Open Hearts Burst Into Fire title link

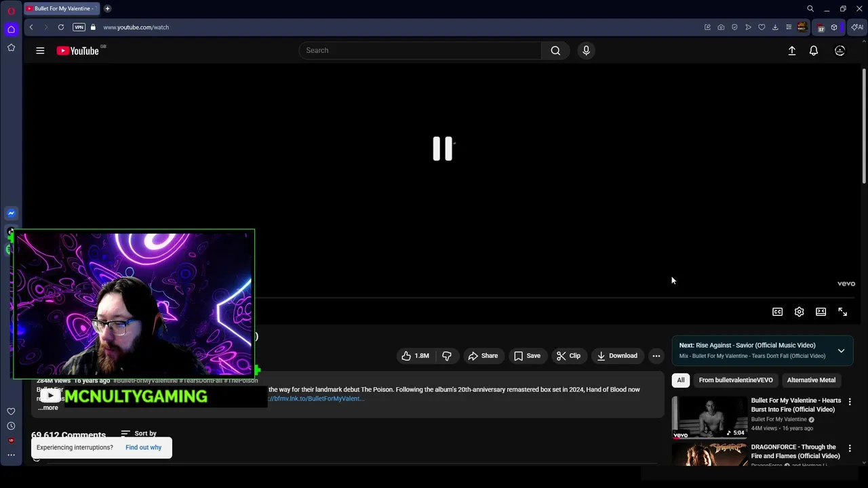[796, 405]
